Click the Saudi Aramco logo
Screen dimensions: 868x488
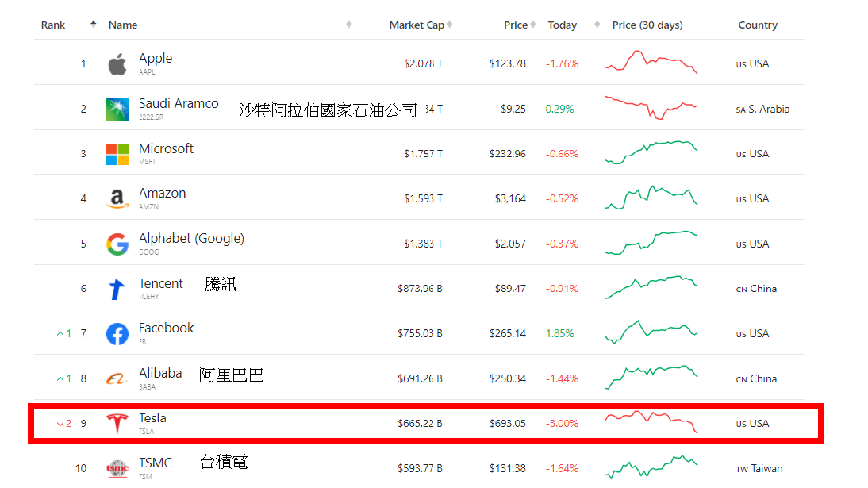pyautogui.click(x=117, y=110)
